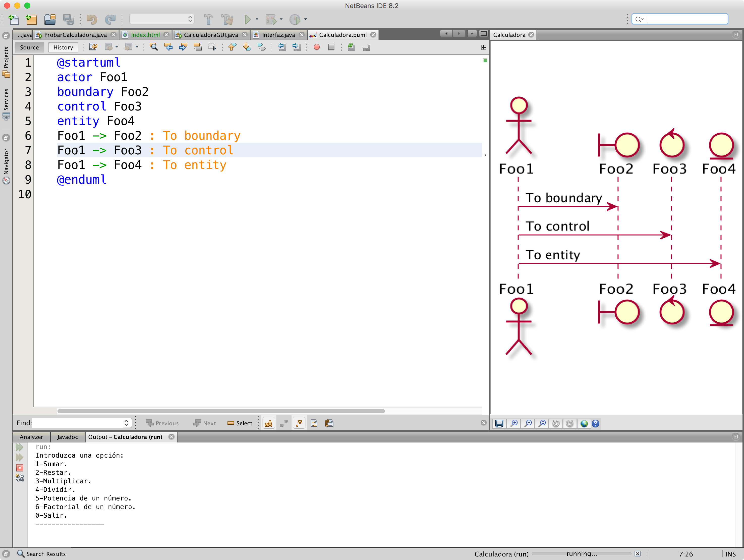Screen dimensions: 744x560
Task: Click inside the Find text field
Action: tap(77, 423)
